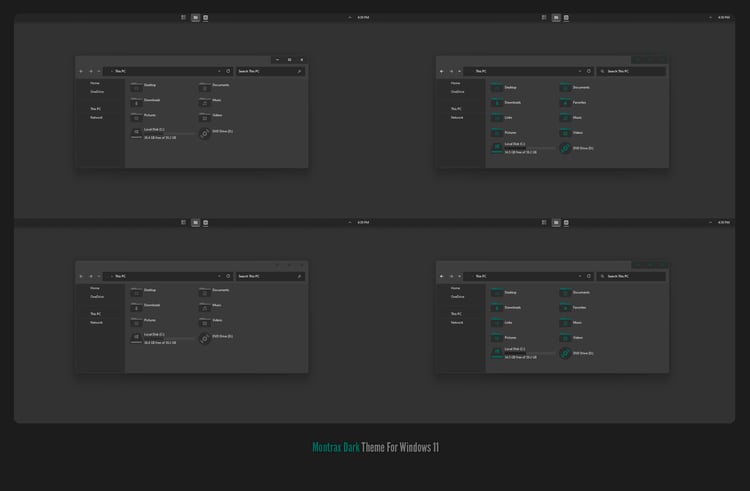Click search magnifier in top-left Explorer window
This screenshot has height=491, width=750.
tap(299, 71)
